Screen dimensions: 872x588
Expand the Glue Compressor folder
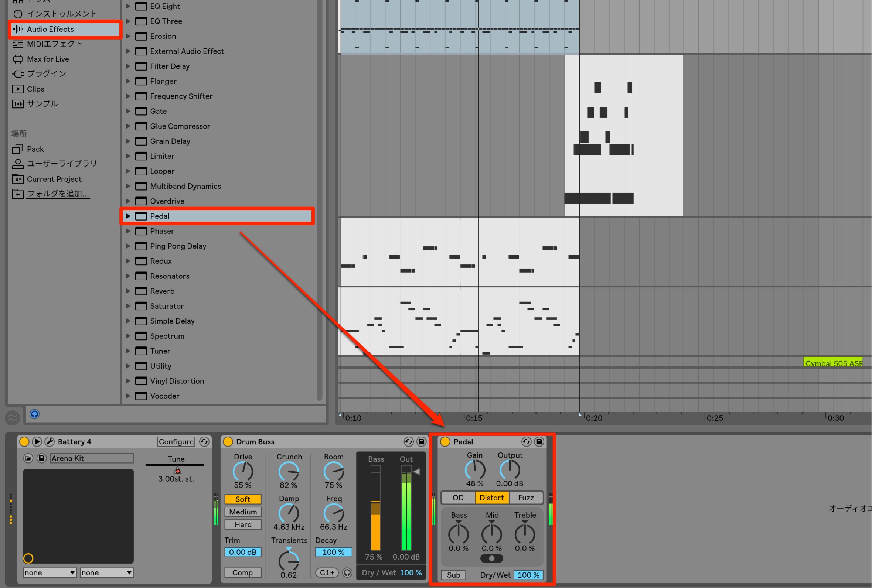pos(128,126)
